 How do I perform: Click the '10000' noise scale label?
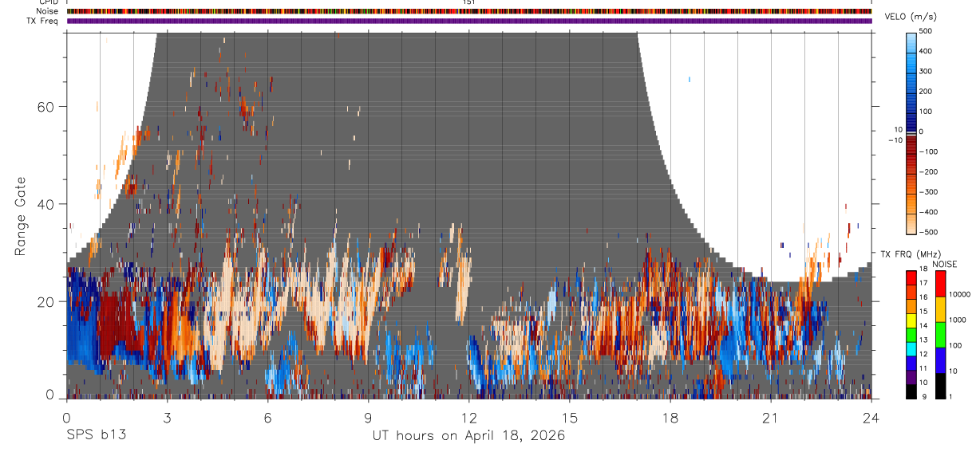[959, 295]
